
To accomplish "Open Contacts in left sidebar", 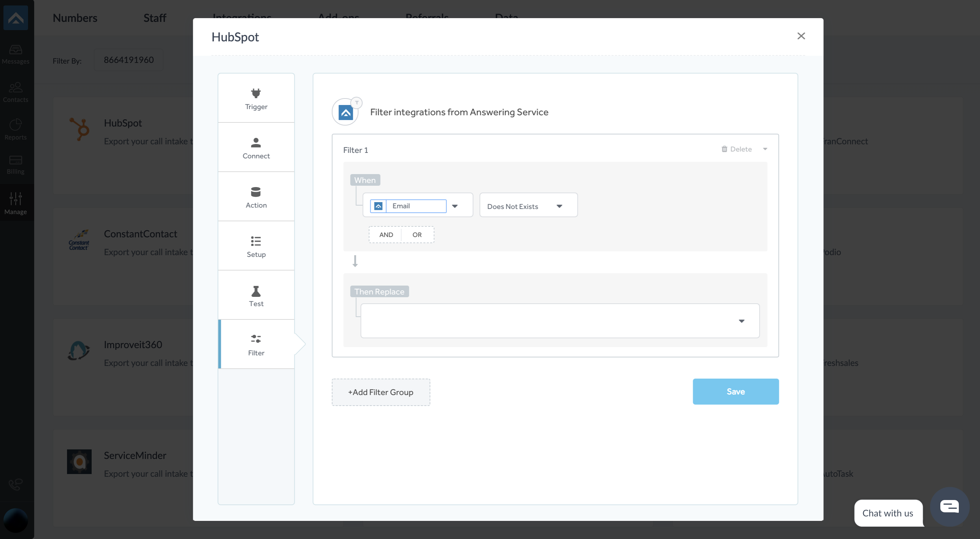I will coord(16,92).
